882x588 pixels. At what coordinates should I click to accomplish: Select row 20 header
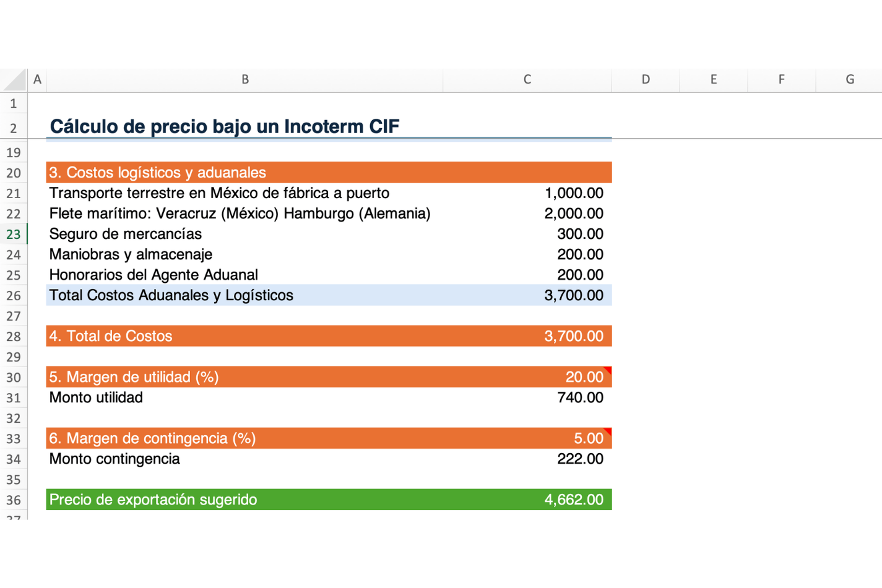tap(14, 173)
